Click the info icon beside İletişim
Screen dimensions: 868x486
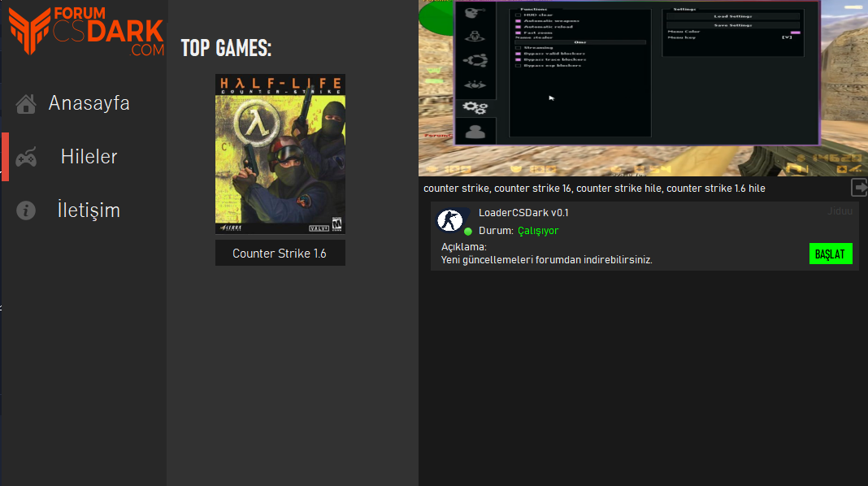pyautogui.click(x=26, y=210)
